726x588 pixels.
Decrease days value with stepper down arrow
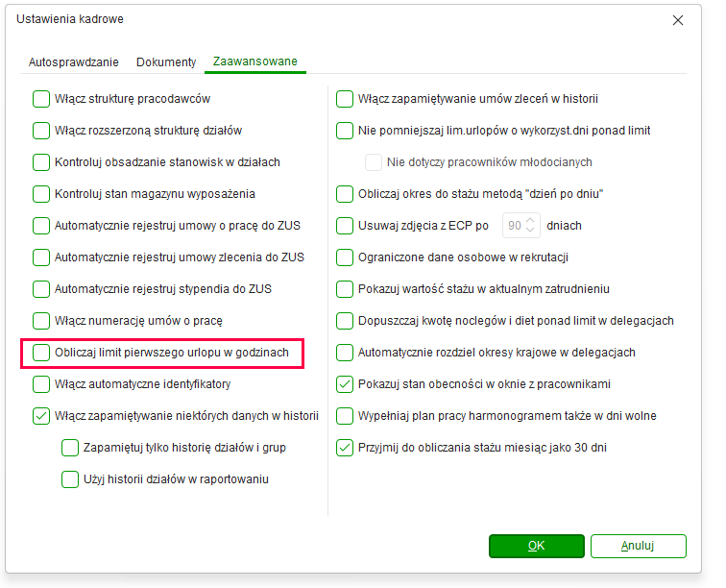tap(531, 230)
